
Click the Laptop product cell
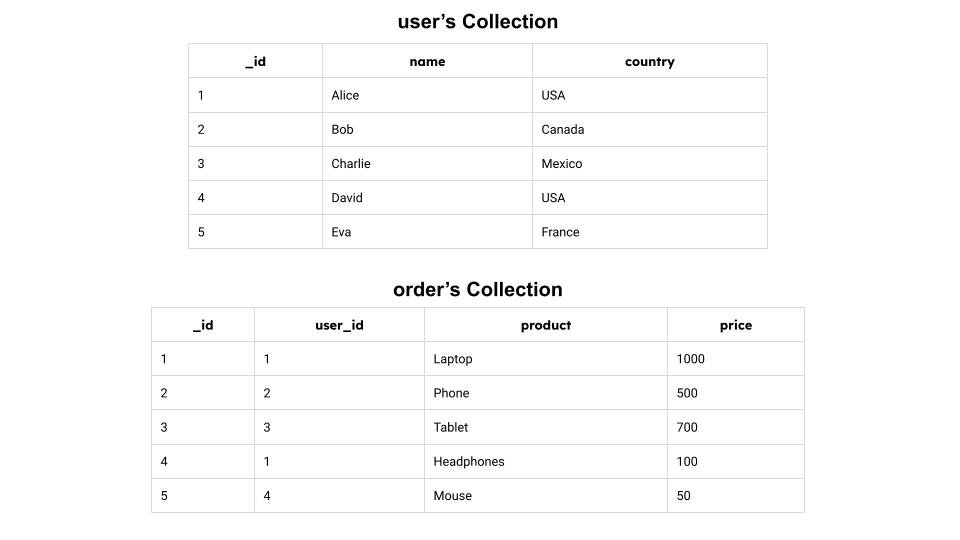click(546, 359)
